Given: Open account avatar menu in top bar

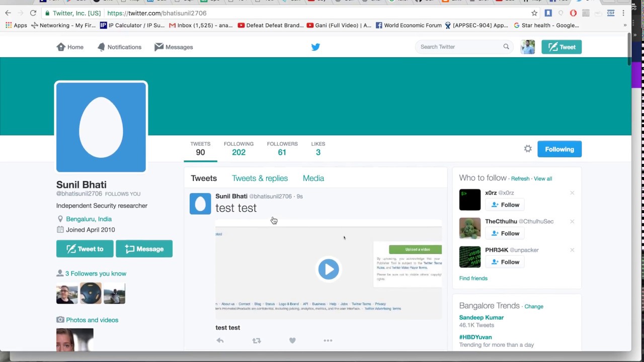Looking at the screenshot, I should [528, 47].
